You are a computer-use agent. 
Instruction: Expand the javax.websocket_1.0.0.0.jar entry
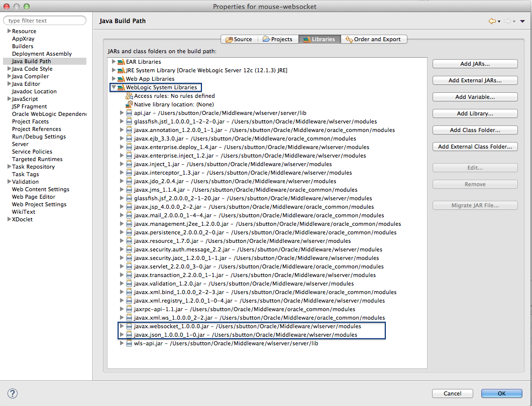click(122, 326)
